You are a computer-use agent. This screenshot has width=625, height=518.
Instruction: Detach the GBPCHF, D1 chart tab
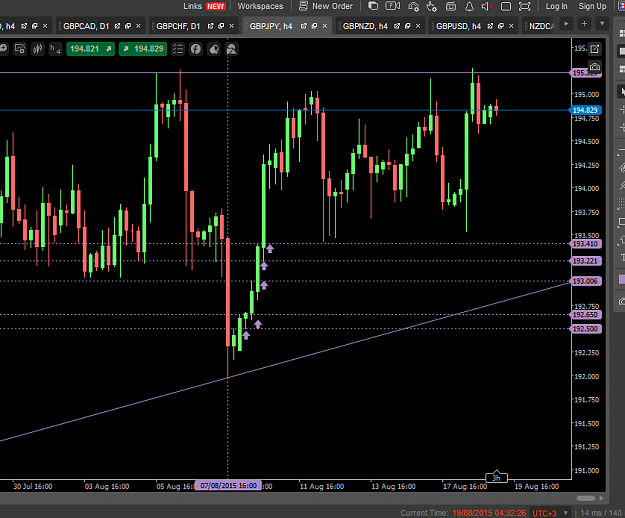click(210, 26)
